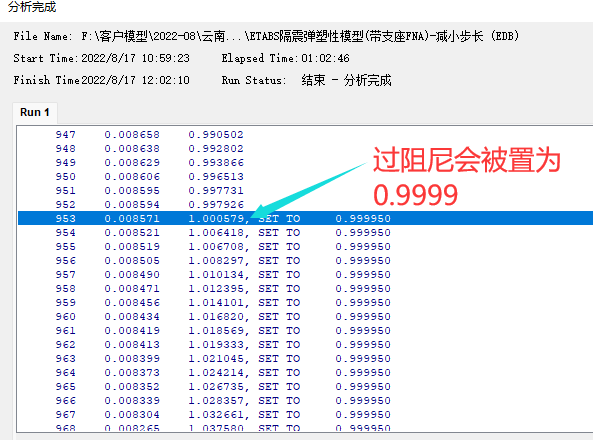Select log row 957
Image resolution: width=593 pixels, height=440 pixels.
[x=305, y=275]
